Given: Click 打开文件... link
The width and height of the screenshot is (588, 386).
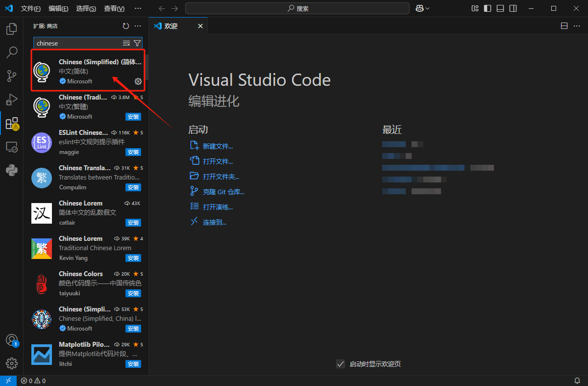Looking at the screenshot, I should tap(218, 161).
